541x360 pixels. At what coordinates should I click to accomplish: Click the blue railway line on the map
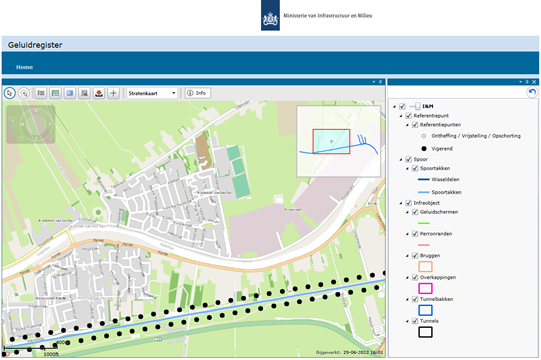coord(193,314)
